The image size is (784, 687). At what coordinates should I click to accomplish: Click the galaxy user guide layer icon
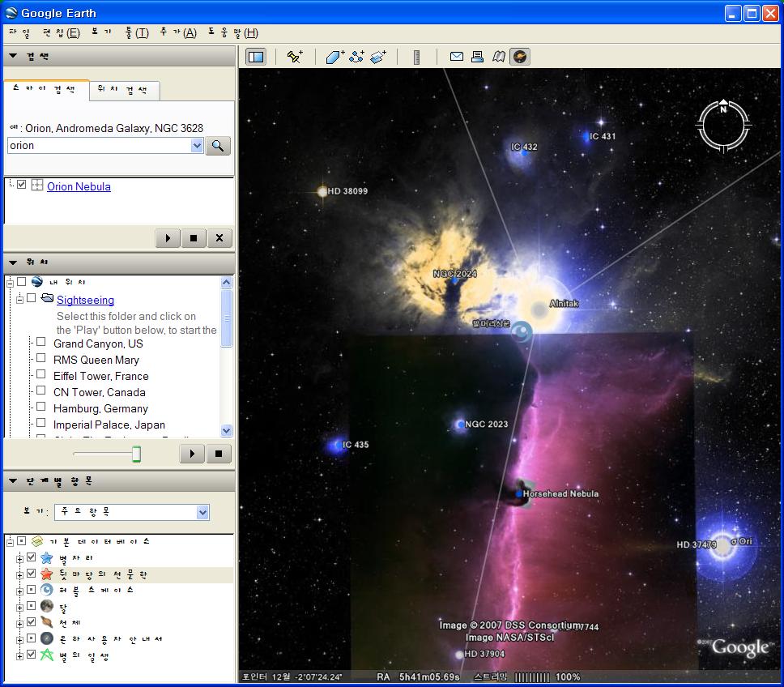(46, 638)
